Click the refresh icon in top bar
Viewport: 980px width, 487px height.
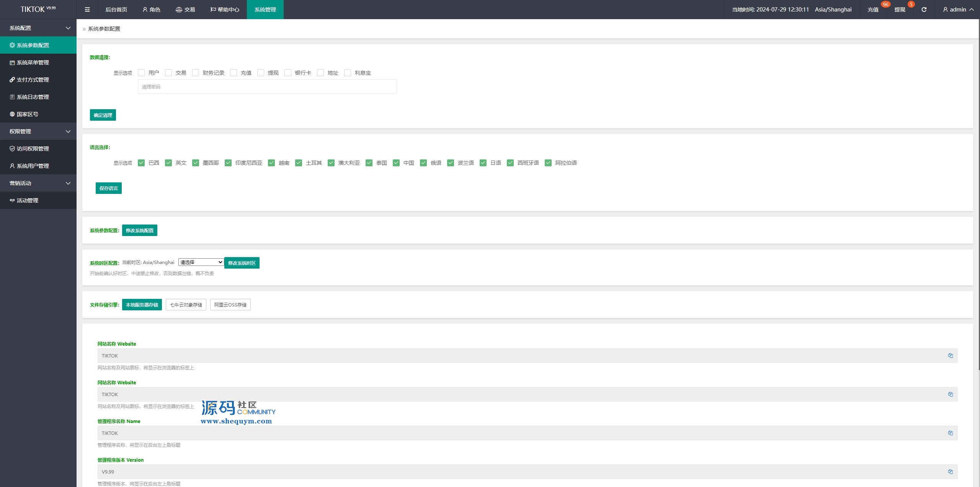click(x=924, y=10)
